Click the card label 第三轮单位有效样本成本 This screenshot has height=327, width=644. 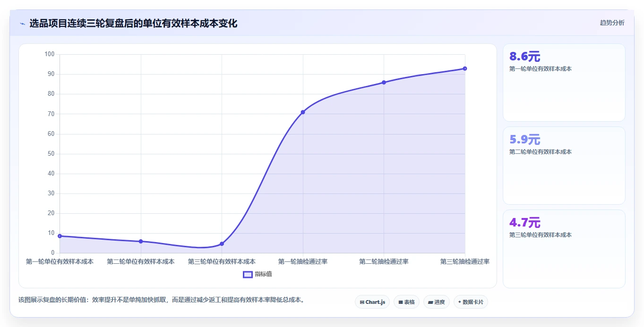[541, 235]
